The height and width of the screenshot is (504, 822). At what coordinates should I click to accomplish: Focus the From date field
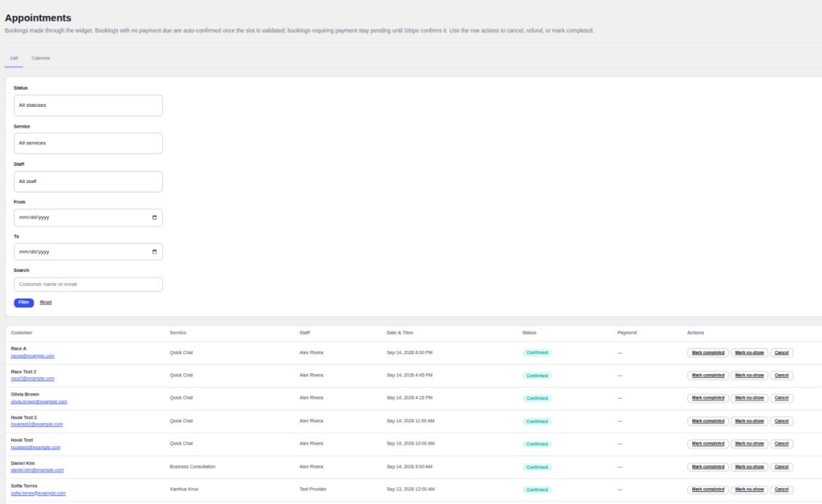pyautogui.click(x=88, y=217)
